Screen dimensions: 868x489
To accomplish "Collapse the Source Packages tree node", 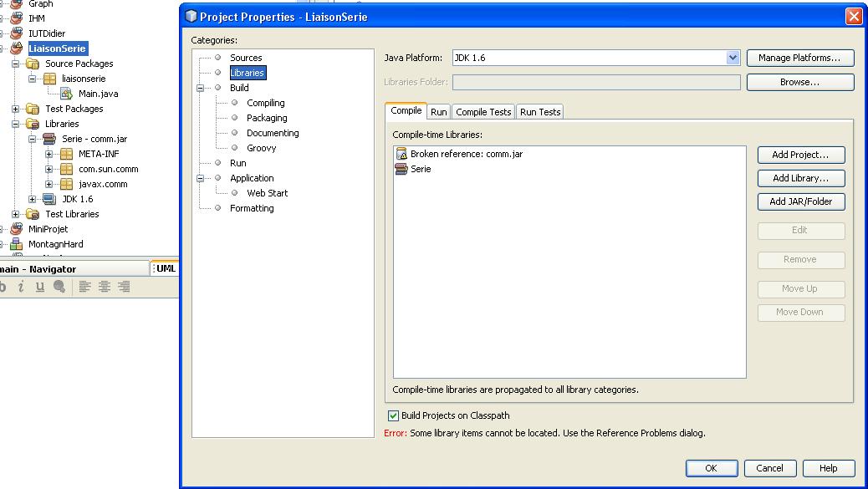I will pyautogui.click(x=16, y=64).
